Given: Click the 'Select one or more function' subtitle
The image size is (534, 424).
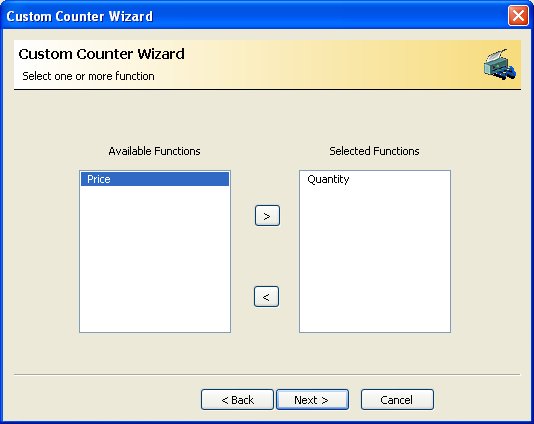Looking at the screenshot, I should (x=88, y=76).
